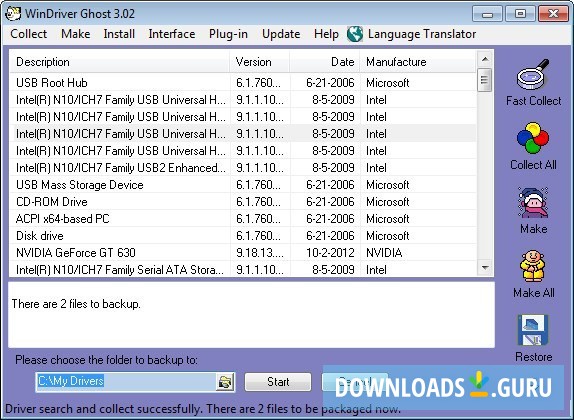Select the USB Root Hub row

click(243, 83)
